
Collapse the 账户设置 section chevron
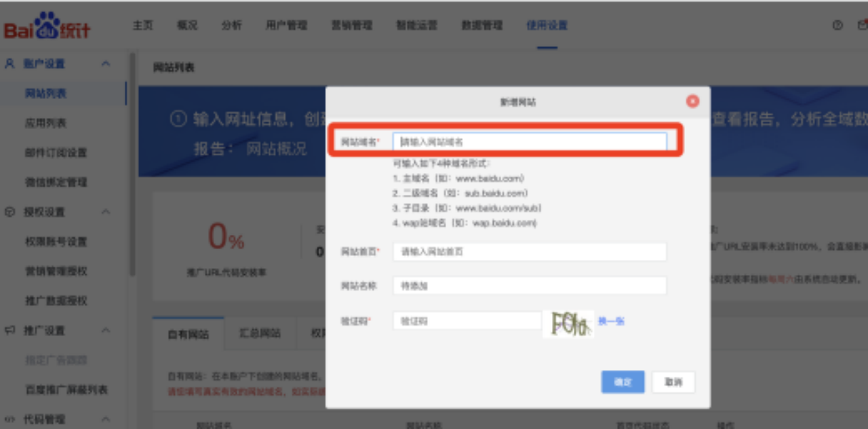pos(106,63)
